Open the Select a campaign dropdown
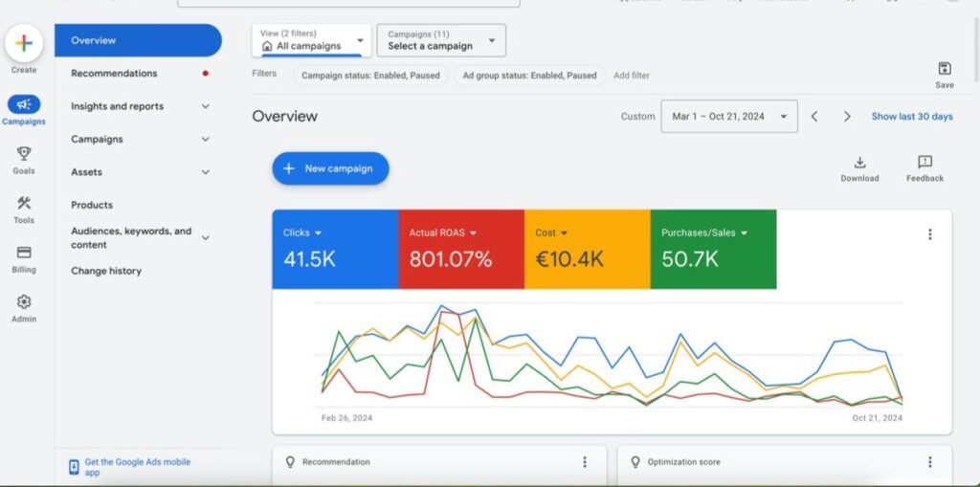This screenshot has height=487, width=980. (x=441, y=40)
